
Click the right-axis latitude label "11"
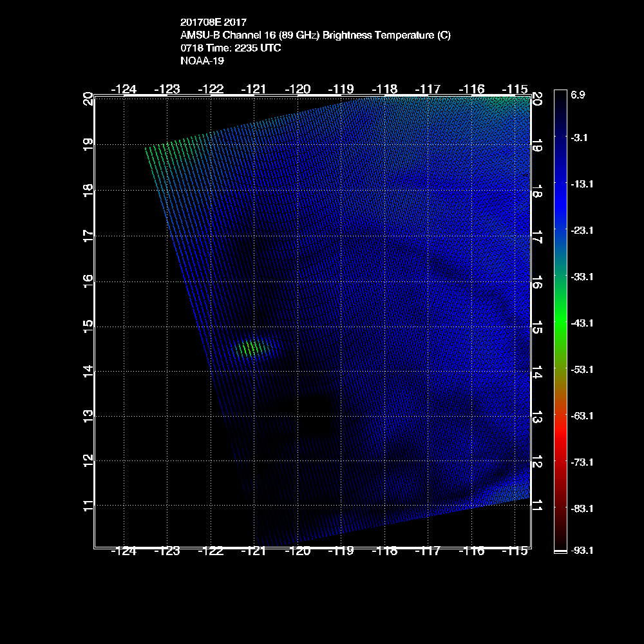537,505
